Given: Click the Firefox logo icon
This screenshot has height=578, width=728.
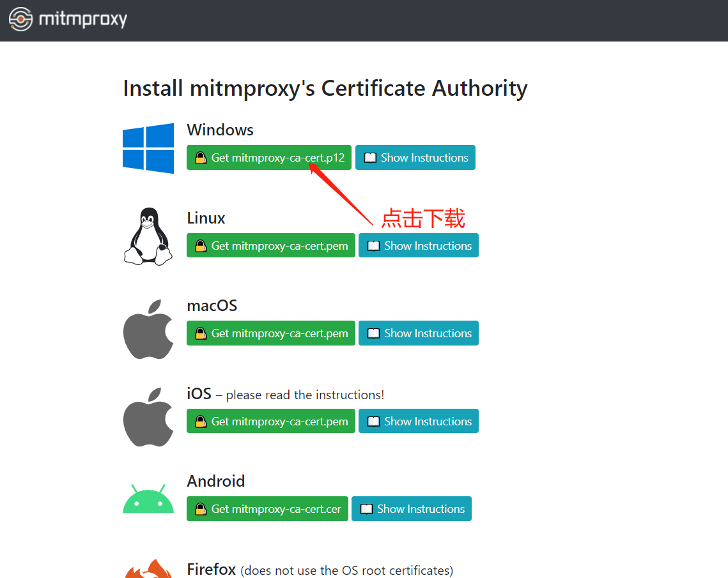Looking at the screenshot, I should pos(148,568).
